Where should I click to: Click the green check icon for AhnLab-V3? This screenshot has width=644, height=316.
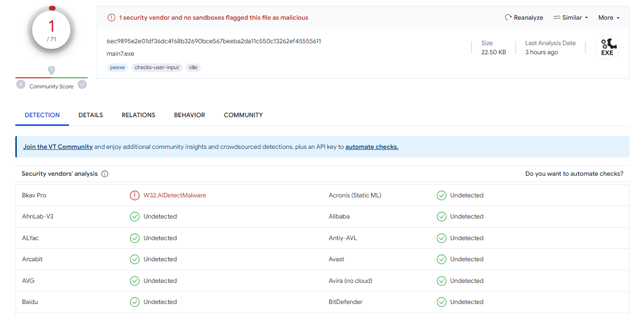[x=135, y=217]
